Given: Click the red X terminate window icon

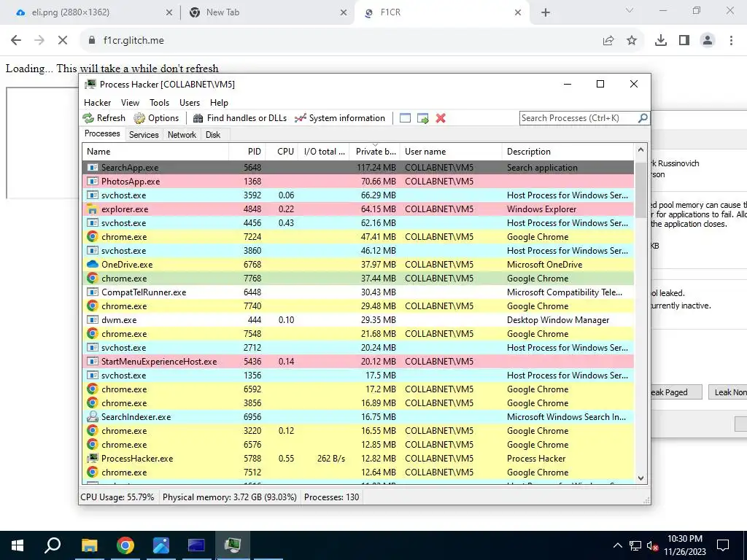Looking at the screenshot, I should click(x=441, y=118).
